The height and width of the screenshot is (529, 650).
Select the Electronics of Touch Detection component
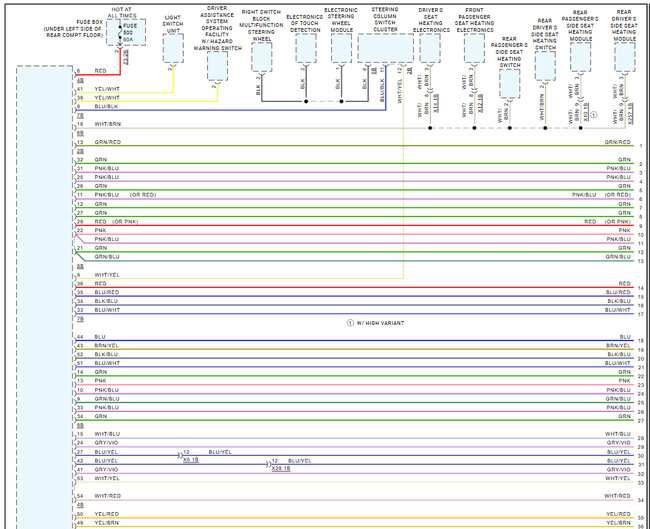pos(306,48)
